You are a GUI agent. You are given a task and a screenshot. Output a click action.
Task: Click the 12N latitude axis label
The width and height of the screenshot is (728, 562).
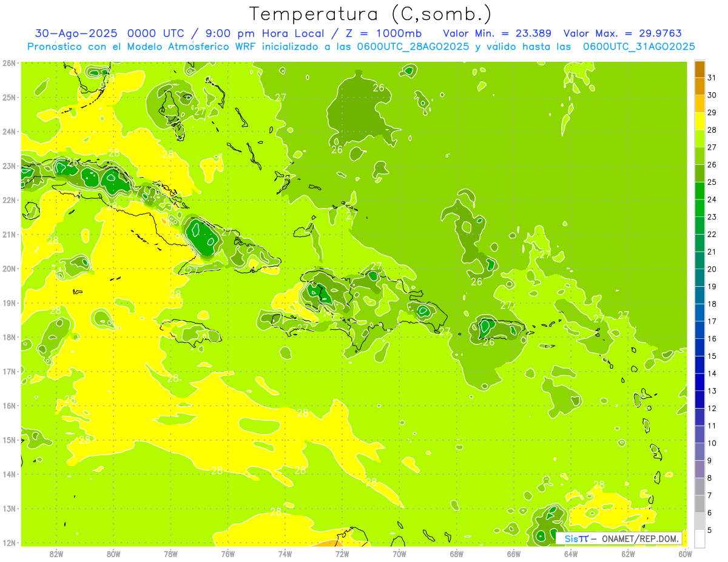[8, 543]
